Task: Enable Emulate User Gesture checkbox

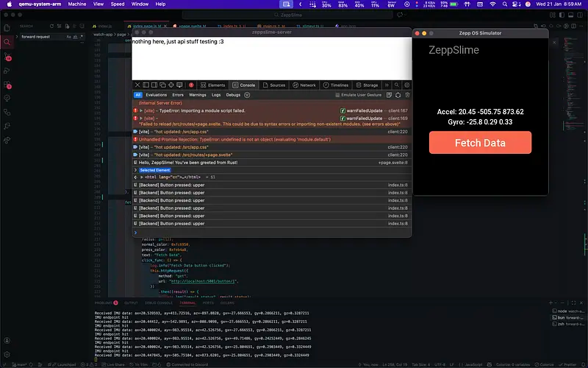Action: click(x=338, y=95)
